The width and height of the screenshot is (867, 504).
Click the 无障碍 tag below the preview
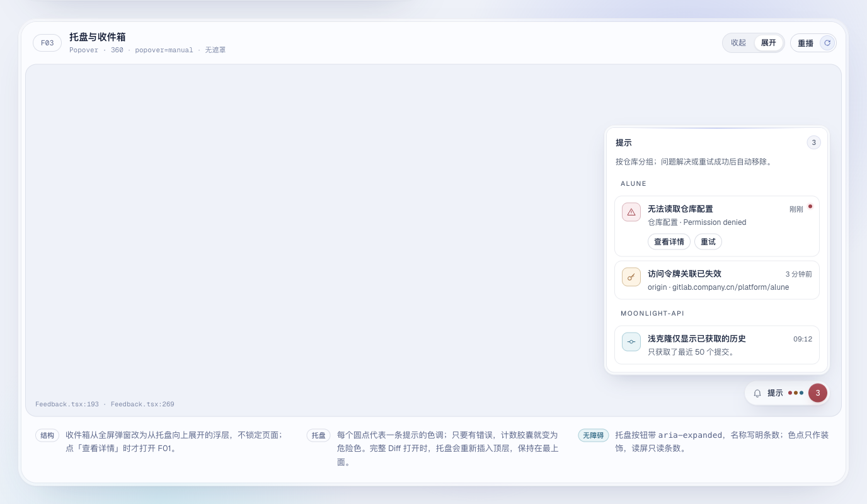tap(594, 435)
